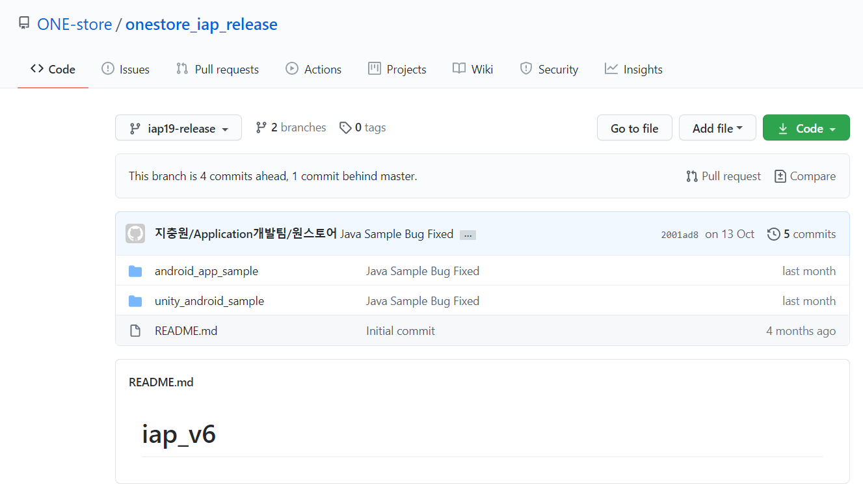This screenshot has height=504, width=863.
Task: Open the Issues tab
Action: click(x=126, y=69)
